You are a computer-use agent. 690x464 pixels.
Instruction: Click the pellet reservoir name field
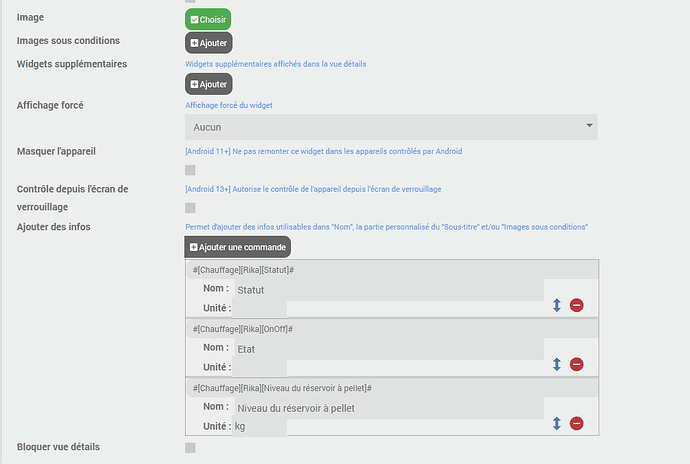click(x=388, y=408)
